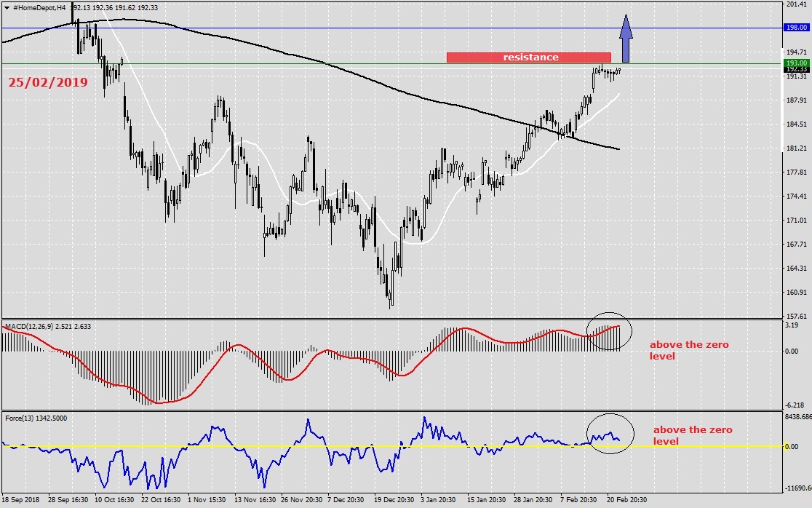This screenshot has width=812, height=508.
Task: Click the ellipse on the Force indicator
Action: [610, 434]
